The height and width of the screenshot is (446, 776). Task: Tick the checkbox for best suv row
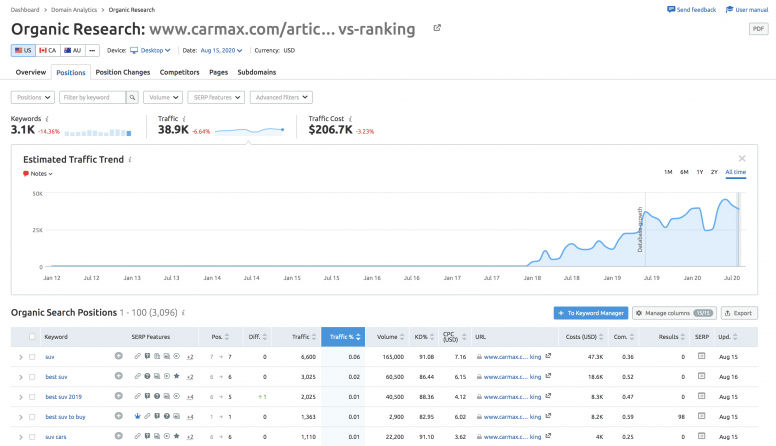click(x=32, y=376)
